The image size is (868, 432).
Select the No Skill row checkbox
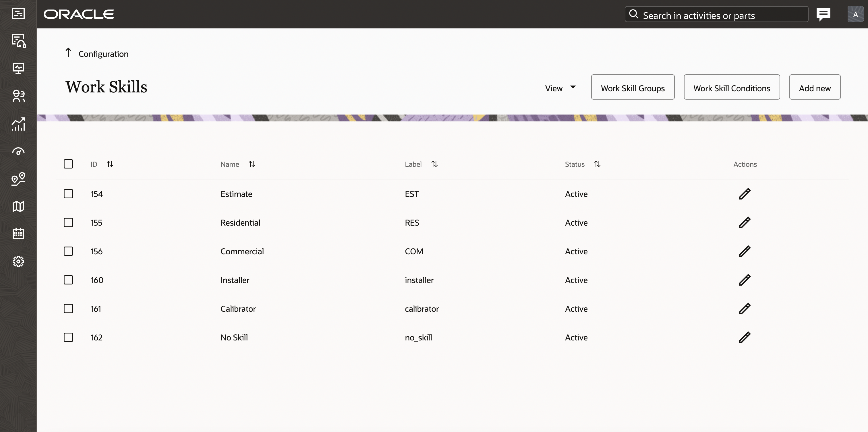pos(68,337)
